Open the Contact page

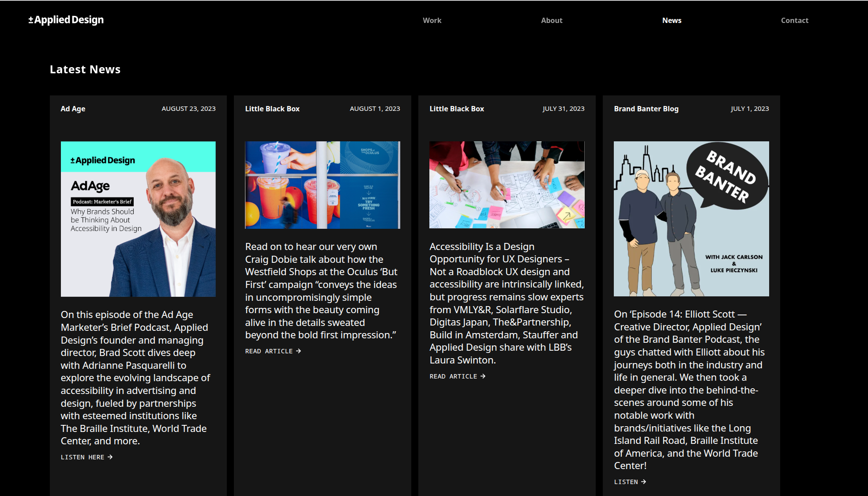pyautogui.click(x=794, y=20)
